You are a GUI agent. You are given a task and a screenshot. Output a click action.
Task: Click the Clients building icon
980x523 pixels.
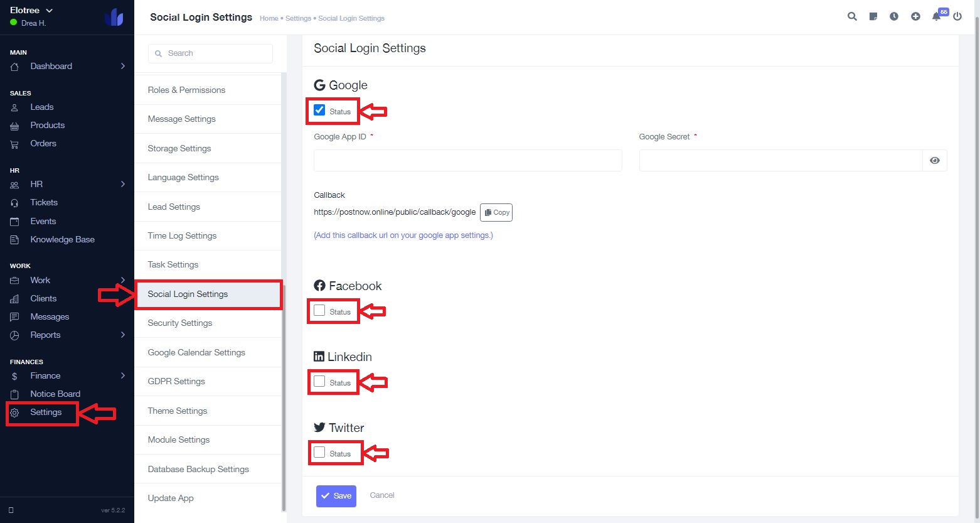point(14,299)
